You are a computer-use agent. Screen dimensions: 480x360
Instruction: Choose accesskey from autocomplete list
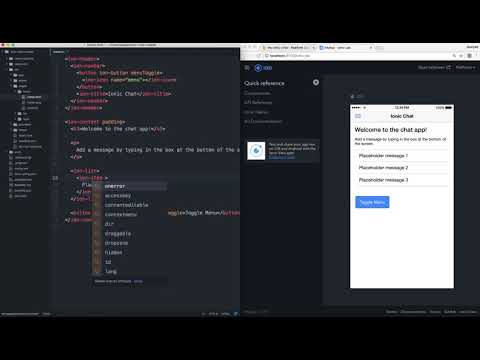(x=130, y=196)
